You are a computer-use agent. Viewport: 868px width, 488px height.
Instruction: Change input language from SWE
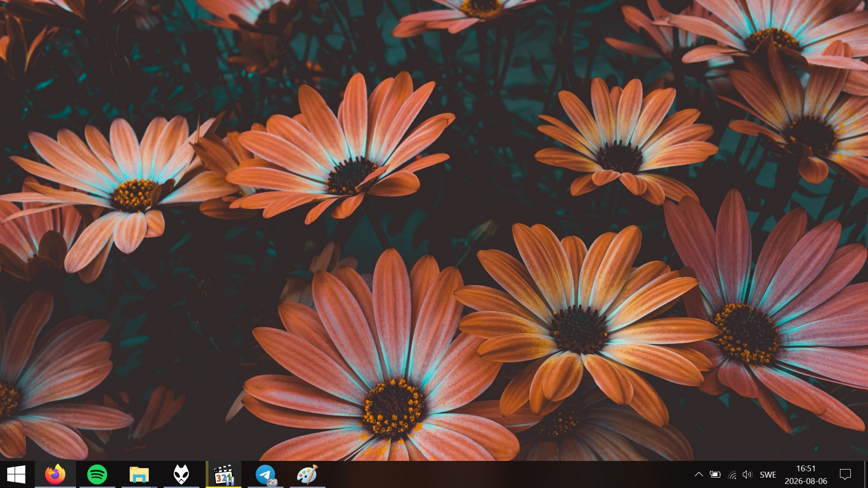(768, 474)
